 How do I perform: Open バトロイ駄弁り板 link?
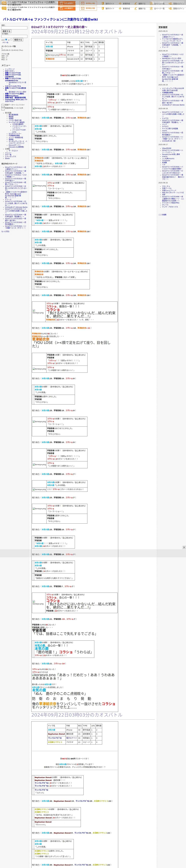tap(15, 120)
